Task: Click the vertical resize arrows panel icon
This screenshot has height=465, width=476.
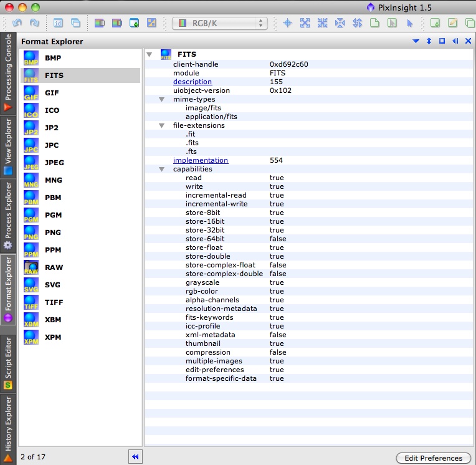Action: 429,41
